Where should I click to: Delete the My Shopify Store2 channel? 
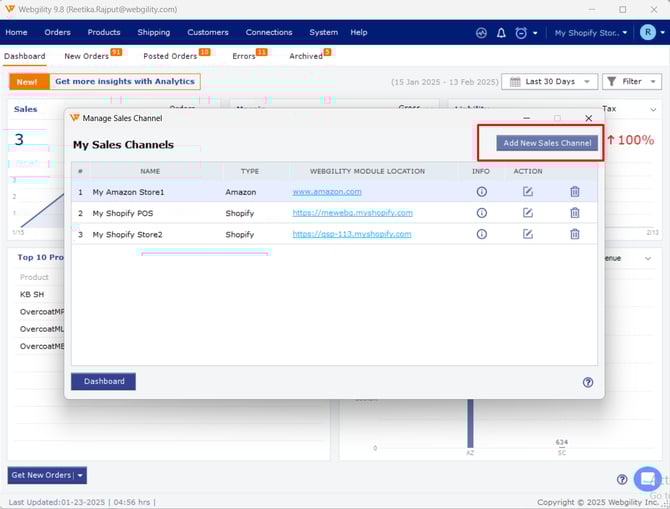(x=574, y=234)
